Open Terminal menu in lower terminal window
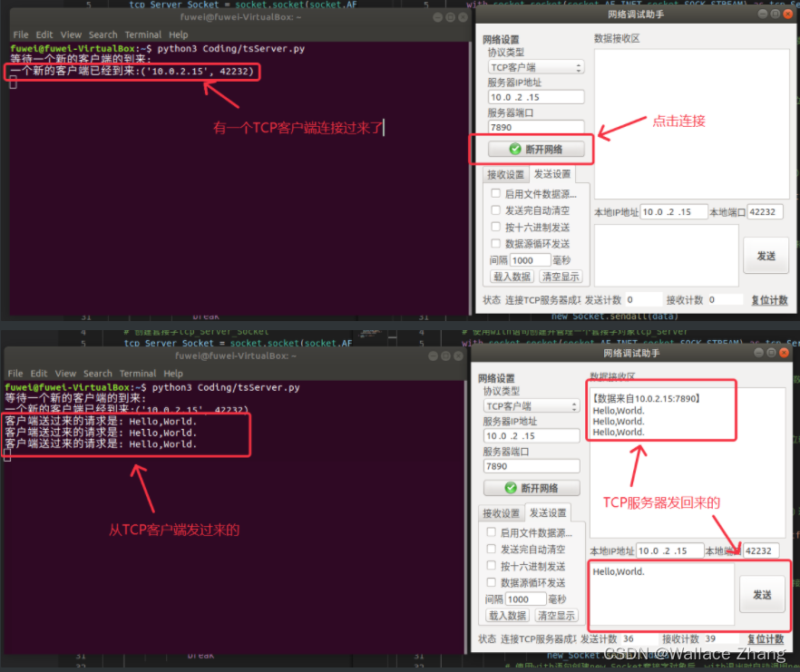Viewport: 800px width, 672px height. point(138,374)
